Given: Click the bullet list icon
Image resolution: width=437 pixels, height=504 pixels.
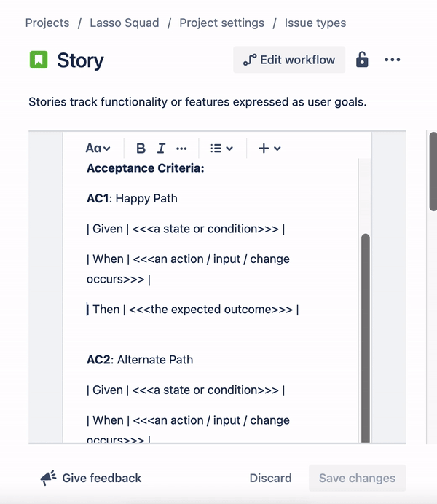Looking at the screenshot, I should 216,149.
